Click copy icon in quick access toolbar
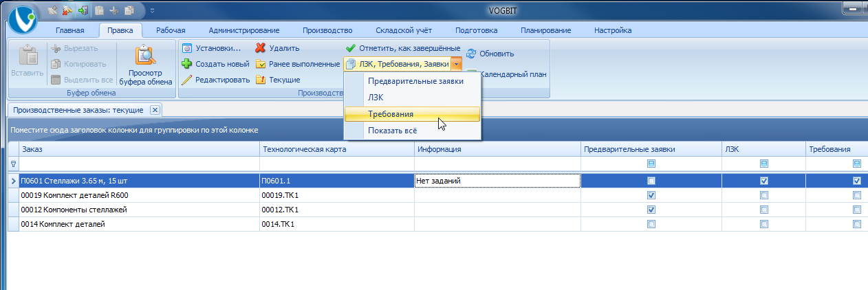Viewport: 868px width, 290px height. tap(130, 12)
